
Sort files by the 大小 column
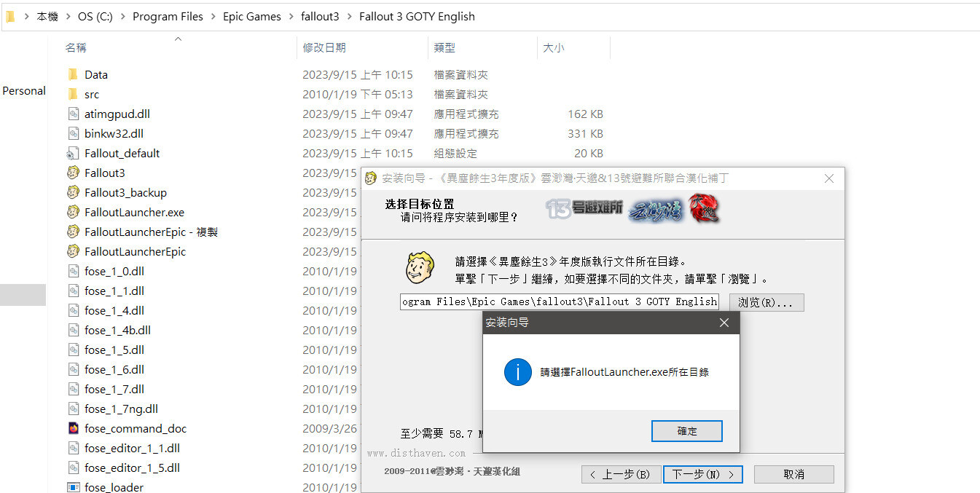(x=553, y=47)
